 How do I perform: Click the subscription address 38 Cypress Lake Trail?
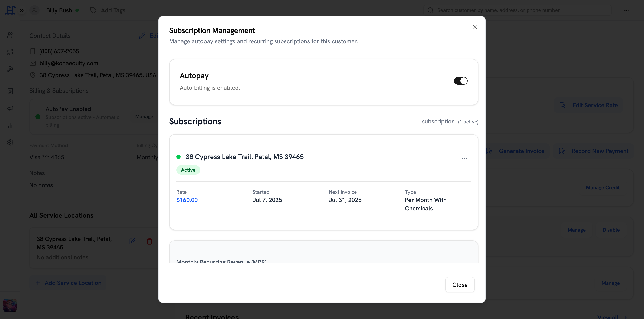coord(244,157)
